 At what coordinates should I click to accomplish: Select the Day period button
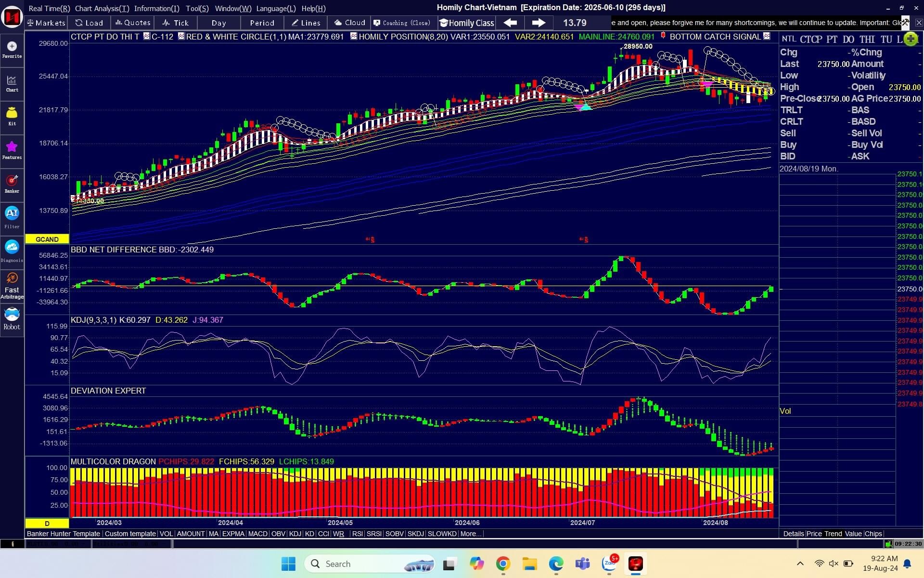point(218,23)
